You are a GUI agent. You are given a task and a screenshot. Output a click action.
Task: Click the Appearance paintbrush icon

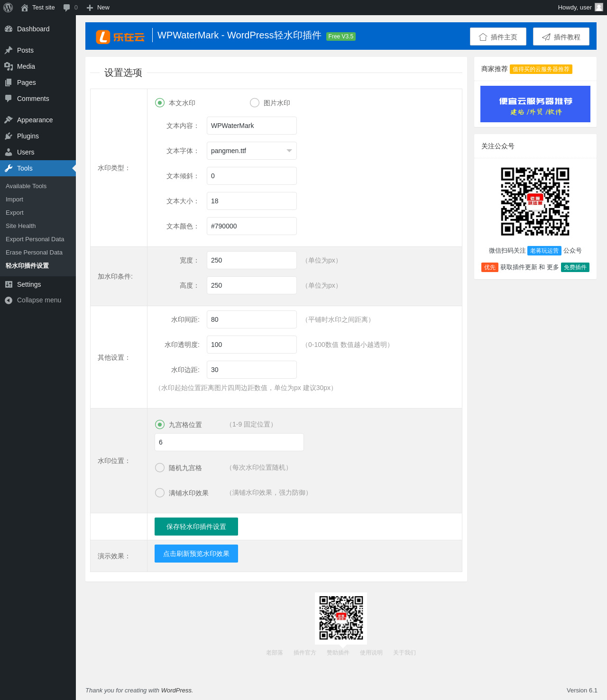[9, 120]
